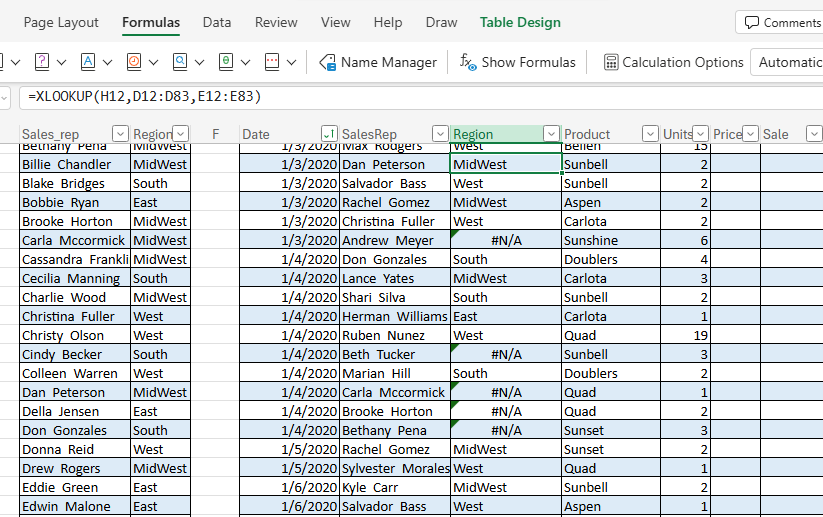This screenshot has height=517, width=823.
Task: Select the Donna Reid cell
Action: point(75,449)
